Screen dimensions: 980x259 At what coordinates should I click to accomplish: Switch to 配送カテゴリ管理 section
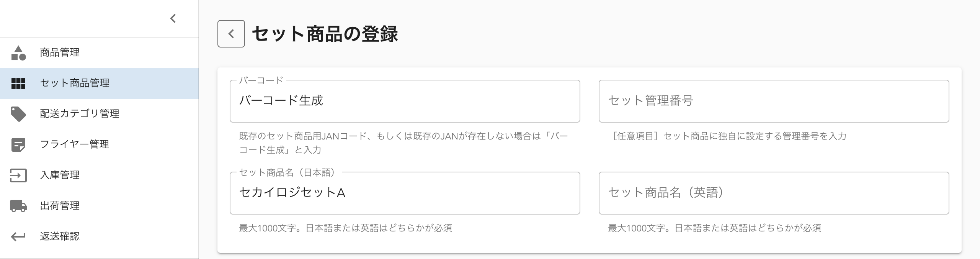click(78, 114)
